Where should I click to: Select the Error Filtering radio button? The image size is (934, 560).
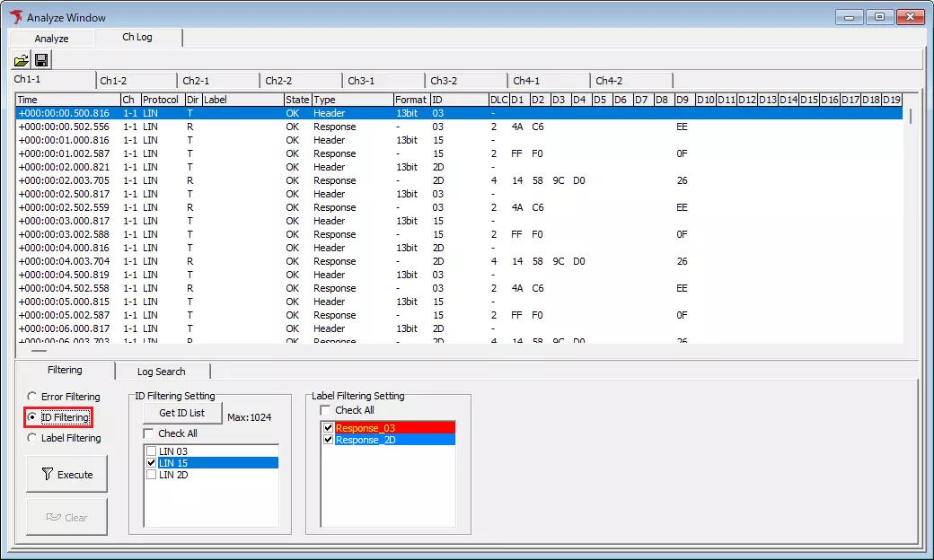32,396
